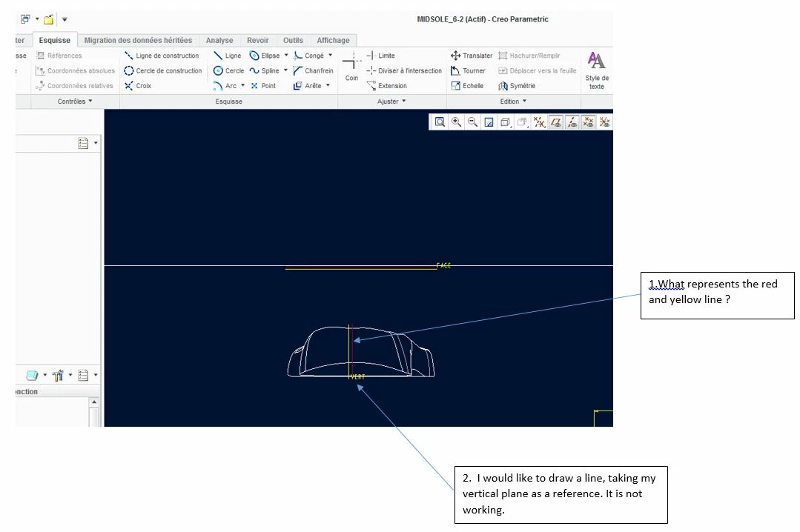This screenshot has width=800, height=532.
Task: Switch to the Esquisse ribbon tab
Action: (55, 40)
